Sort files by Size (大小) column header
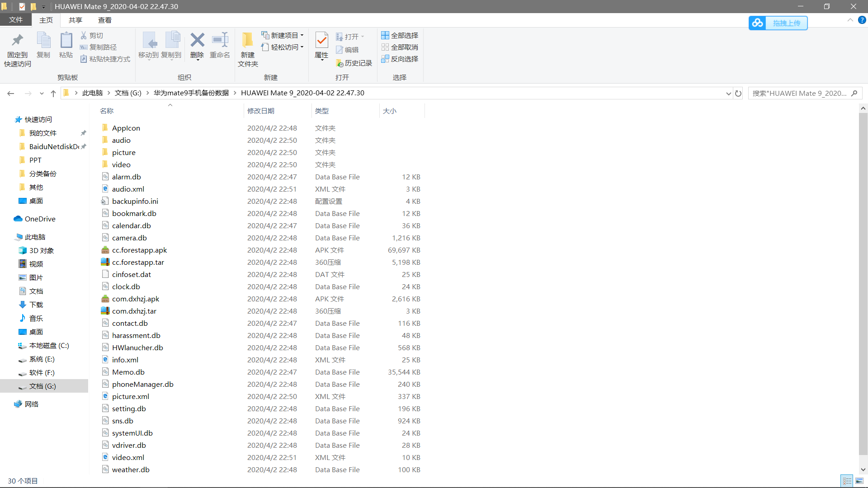 [x=390, y=111]
